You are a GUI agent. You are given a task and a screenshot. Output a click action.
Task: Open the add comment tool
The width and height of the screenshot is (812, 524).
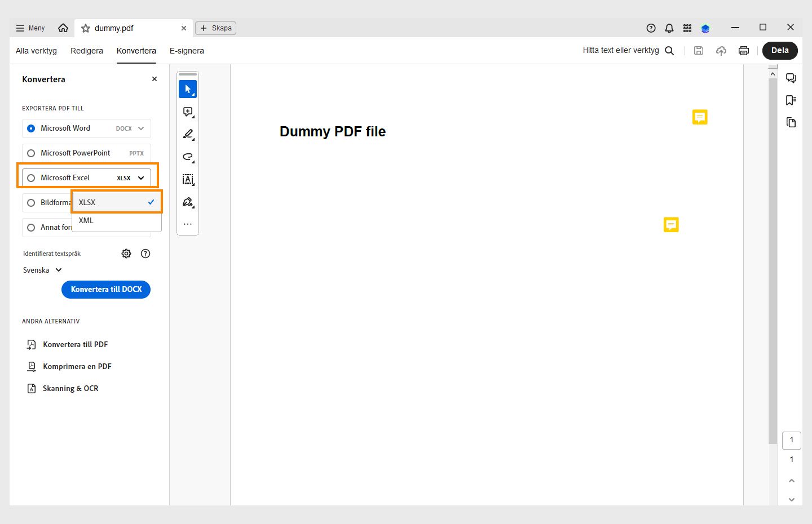tap(188, 112)
